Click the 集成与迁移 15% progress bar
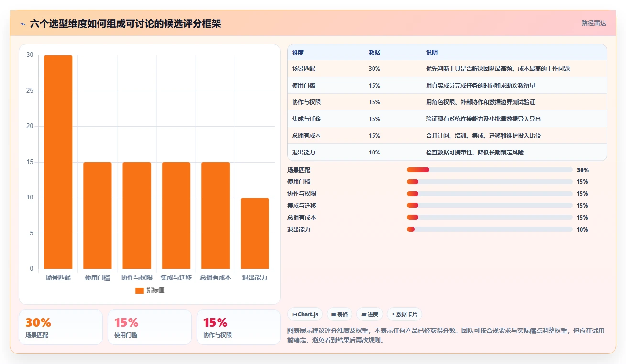This screenshot has width=626, height=364. point(490,205)
